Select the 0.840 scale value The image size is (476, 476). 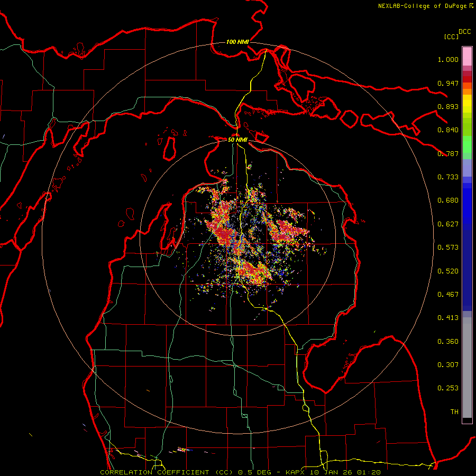(x=448, y=130)
